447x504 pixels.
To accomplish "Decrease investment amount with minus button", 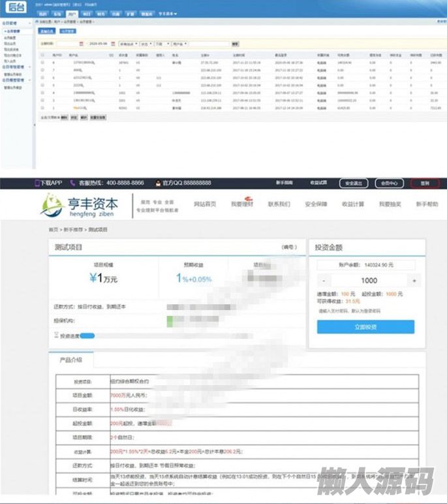I will [x=324, y=281].
